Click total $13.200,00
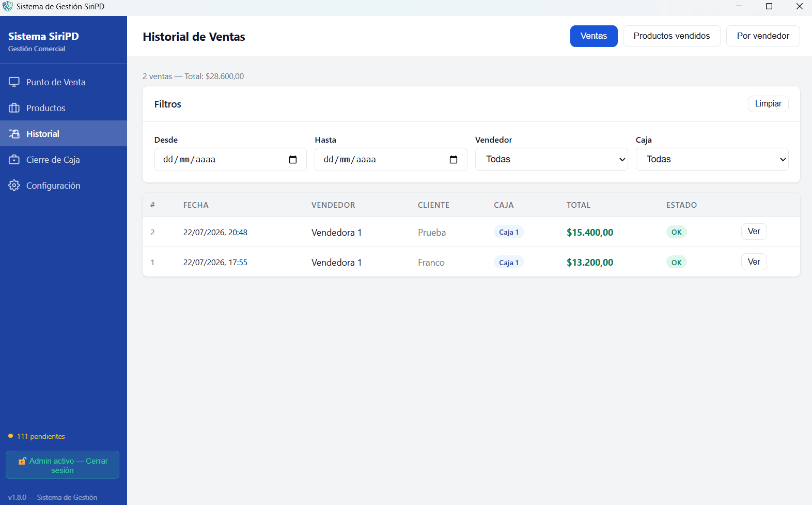812x505 pixels. coord(590,263)
